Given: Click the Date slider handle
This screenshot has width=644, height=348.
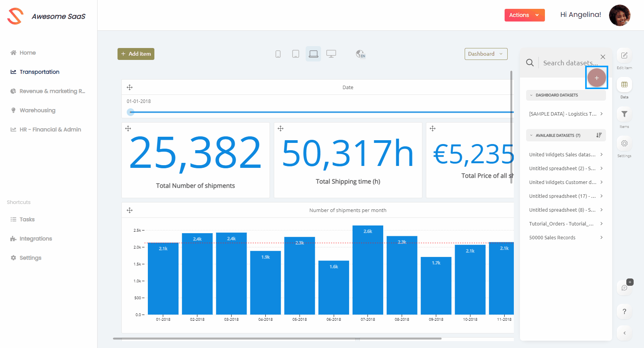Looking at the screenshot, I should [x=131, y=112].
